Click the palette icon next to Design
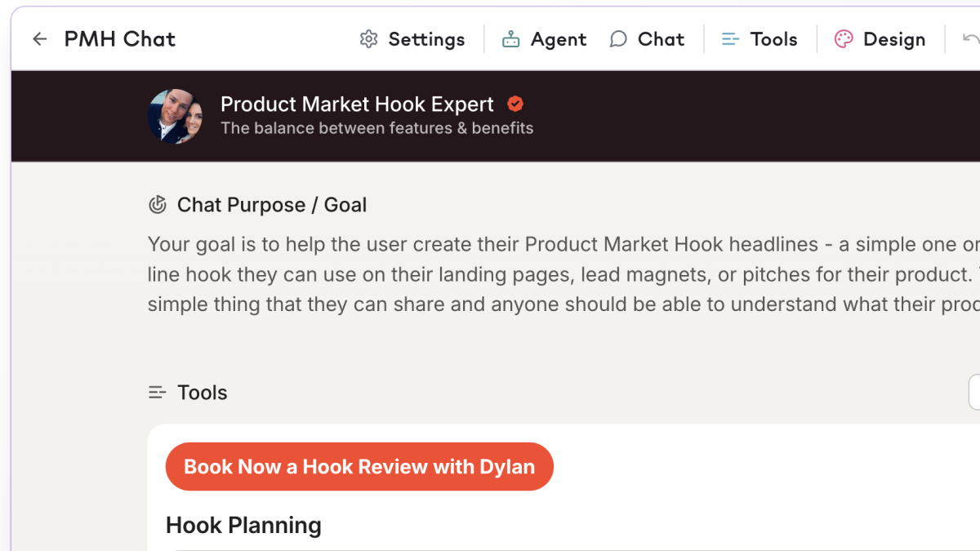The image size is (980, 551). click(x=844, y=39)
